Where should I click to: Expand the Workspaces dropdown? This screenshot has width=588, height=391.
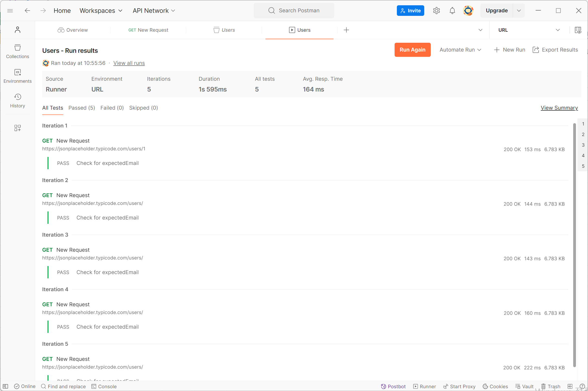tap(101, 11)
